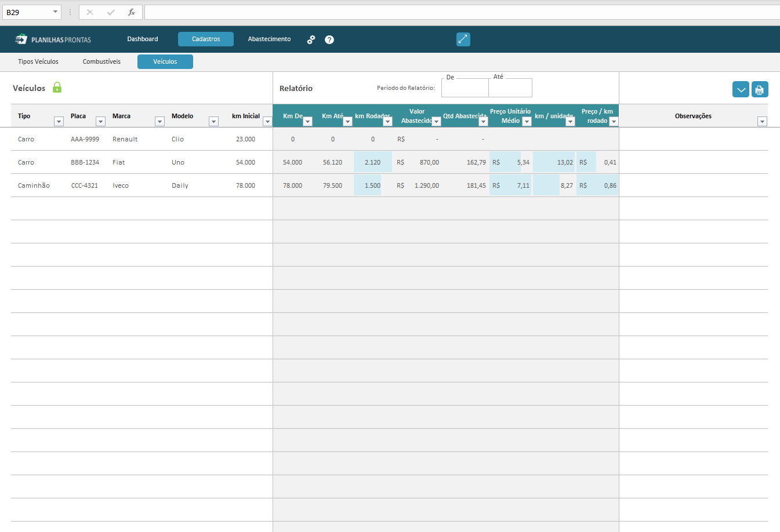Screen dimensions: 780x532
Task: Open the Abastecimento tab
Action: 269,39
